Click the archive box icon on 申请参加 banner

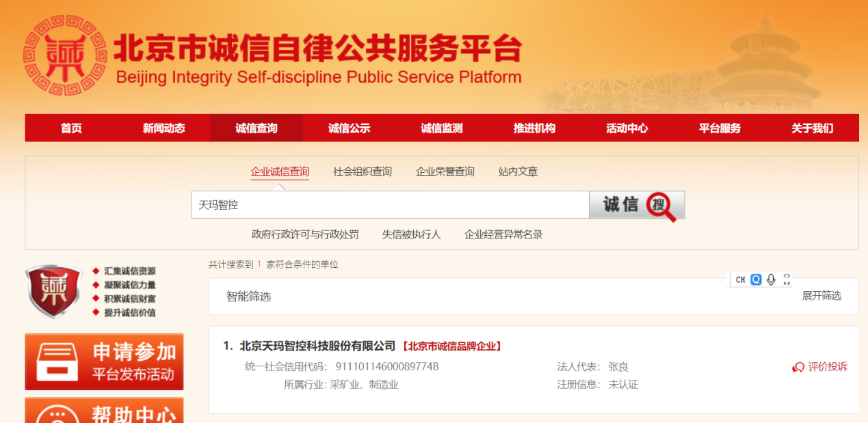click(x=59, y=362)
